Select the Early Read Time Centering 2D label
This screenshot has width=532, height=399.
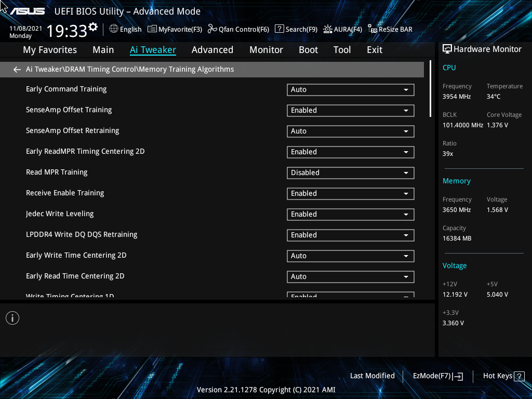pos(75,276)
